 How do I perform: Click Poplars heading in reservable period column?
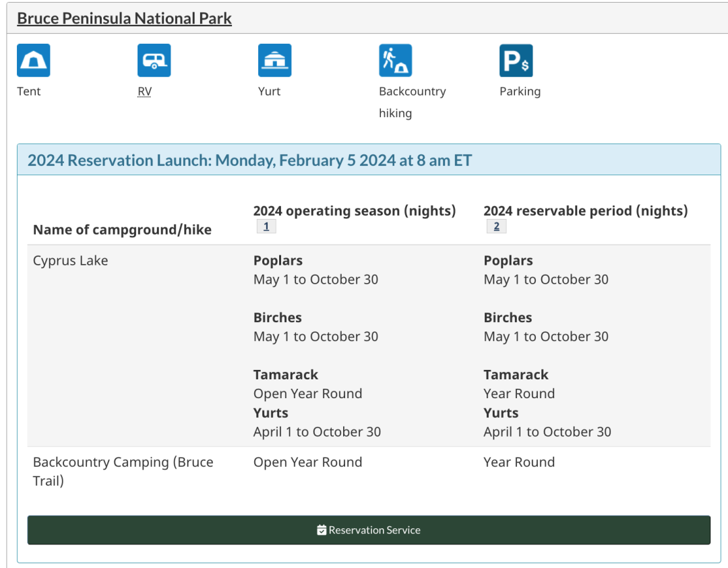point(508,260)
